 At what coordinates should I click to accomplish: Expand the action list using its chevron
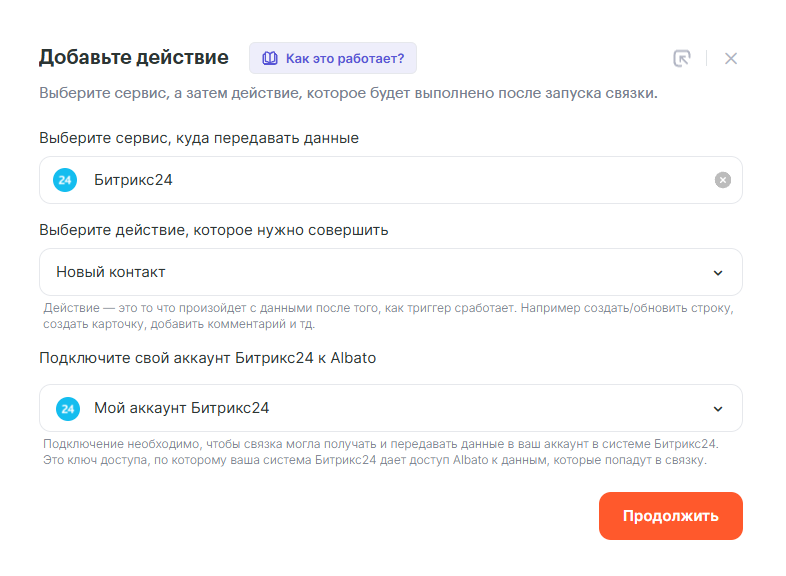717,273
